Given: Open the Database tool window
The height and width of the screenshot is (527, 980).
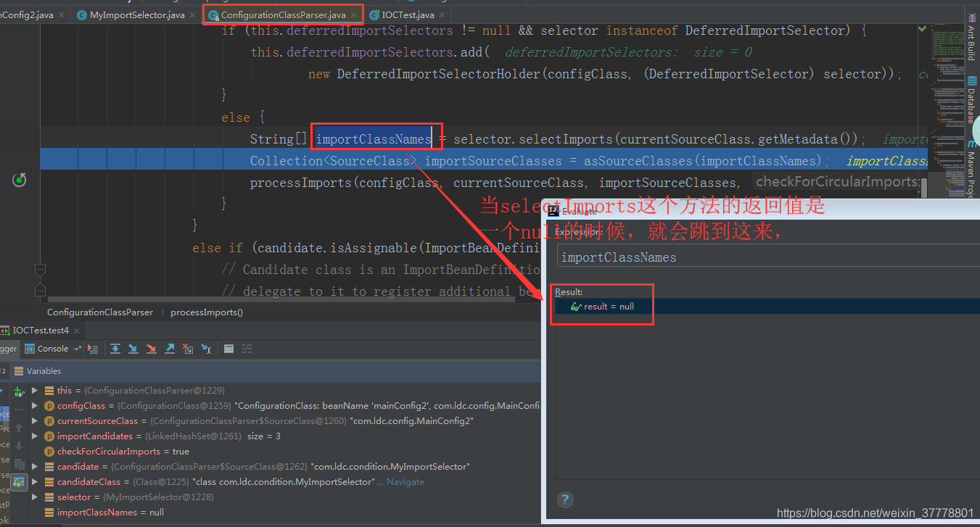Looking at the screenshot, I should pyautogui.click(x=971, y=101).
